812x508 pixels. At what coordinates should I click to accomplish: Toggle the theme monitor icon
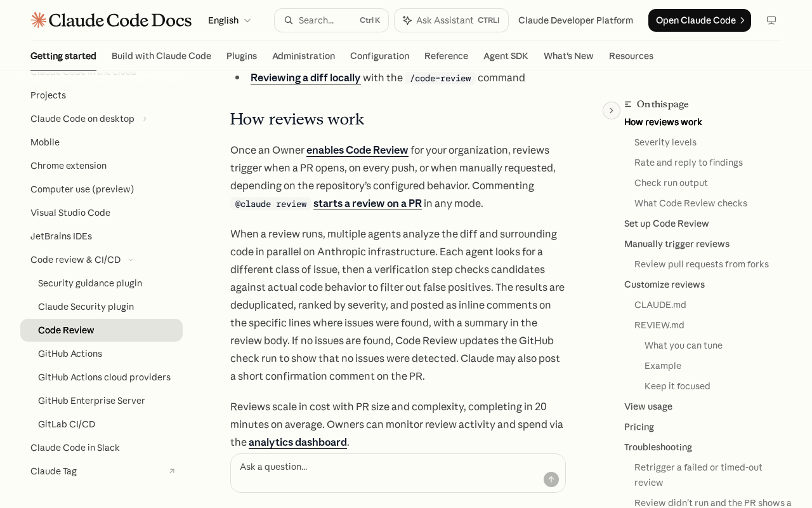click(x=771, y=20)
